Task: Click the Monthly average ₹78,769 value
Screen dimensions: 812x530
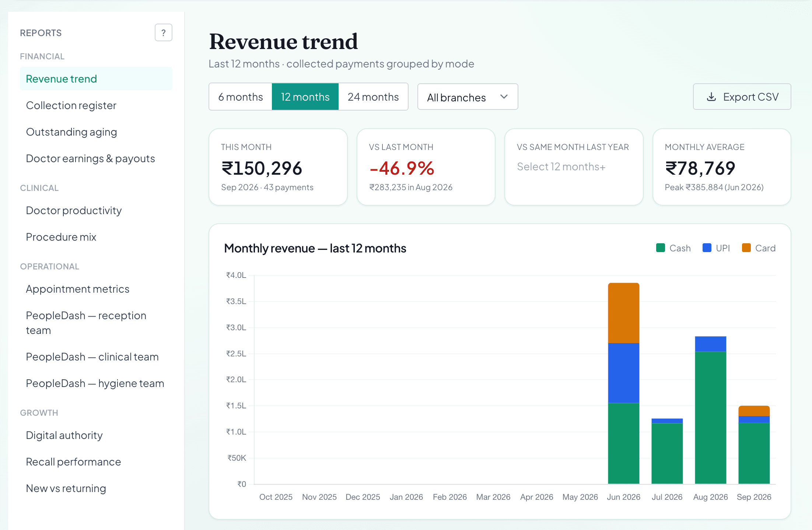Action: click(x=700, y=168)
